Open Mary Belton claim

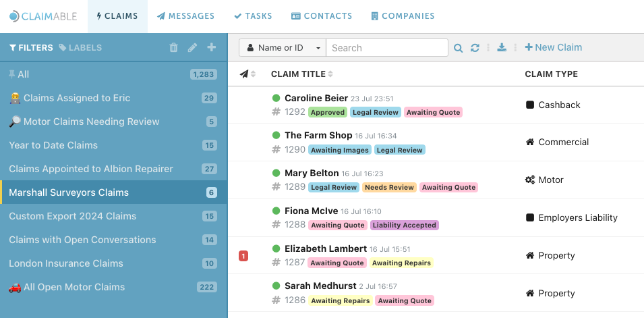coord(312,174)
